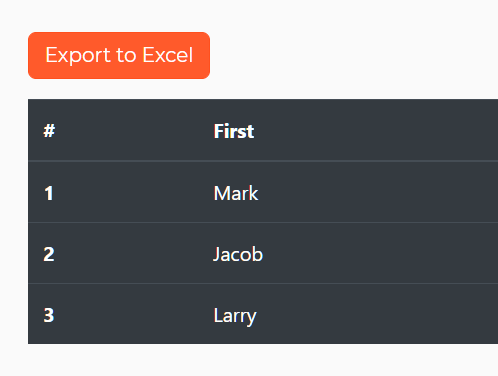The image size is (498, 376).
Task: Select the table row containing Jacob
Action: pos(263,253)
